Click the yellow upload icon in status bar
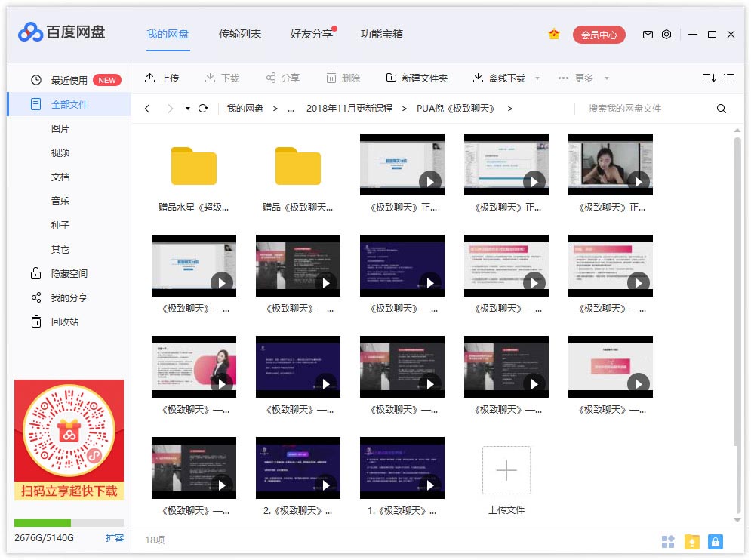This screenshot has height=560, width=751. pos(691,541)
